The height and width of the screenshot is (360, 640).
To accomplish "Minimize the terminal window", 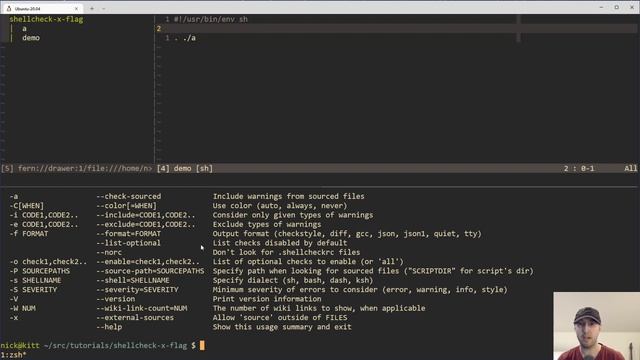I will point(601,7).
